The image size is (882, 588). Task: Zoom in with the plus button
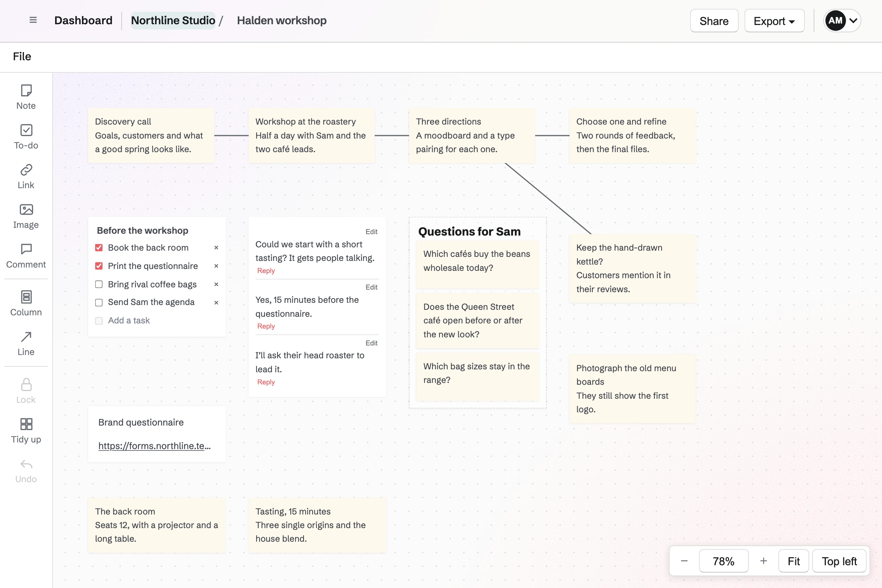[x=764, y=561]
